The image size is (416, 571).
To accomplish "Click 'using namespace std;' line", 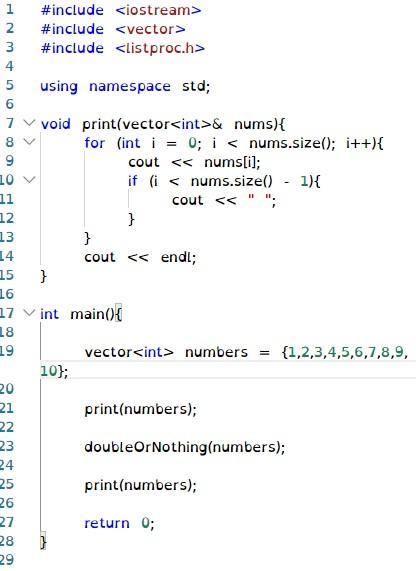I will tap(125, 87).
